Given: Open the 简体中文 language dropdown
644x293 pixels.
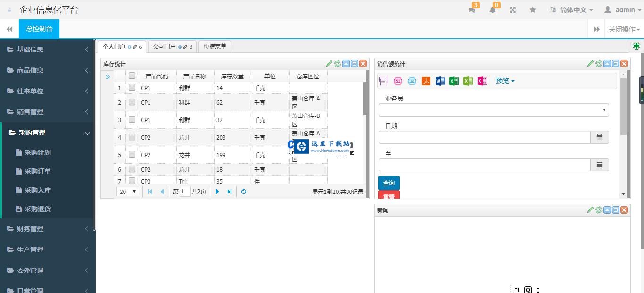Looking at the screenshot, I should tap(570, 9).
